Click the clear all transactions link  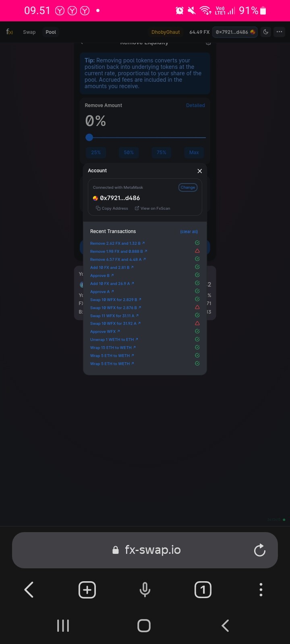point(189,231)
